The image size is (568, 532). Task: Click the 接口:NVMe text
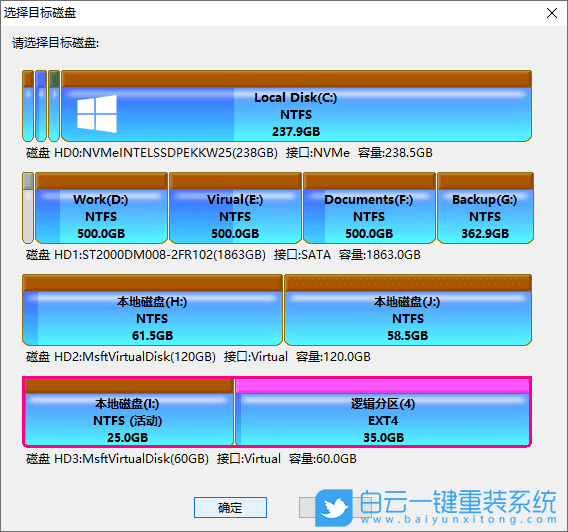pos(318,153)
